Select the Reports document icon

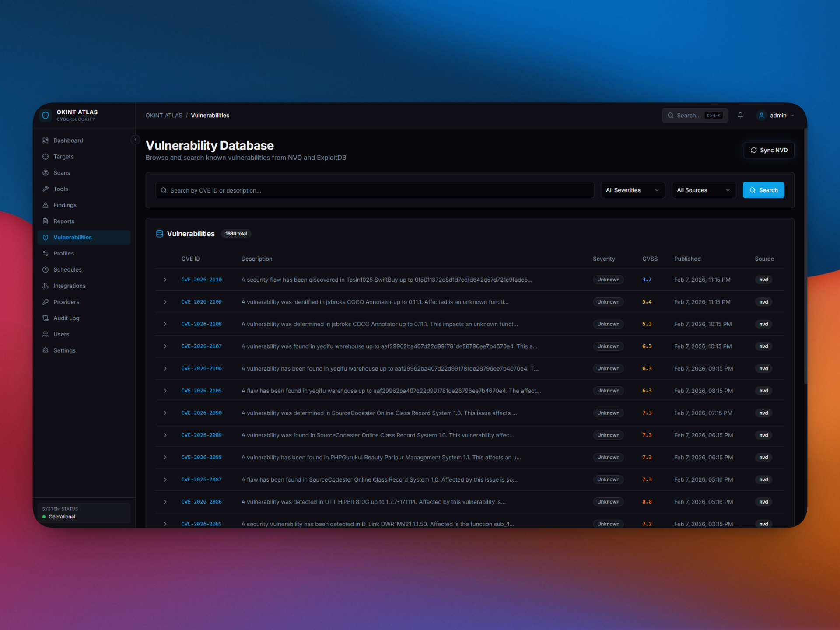click(46, 221)
